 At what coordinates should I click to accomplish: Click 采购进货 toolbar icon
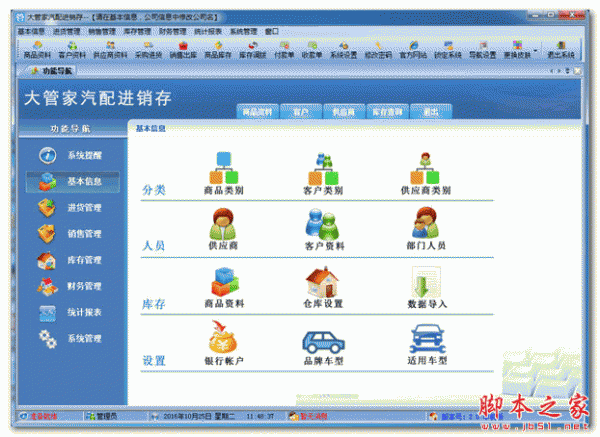coord(148,51)
